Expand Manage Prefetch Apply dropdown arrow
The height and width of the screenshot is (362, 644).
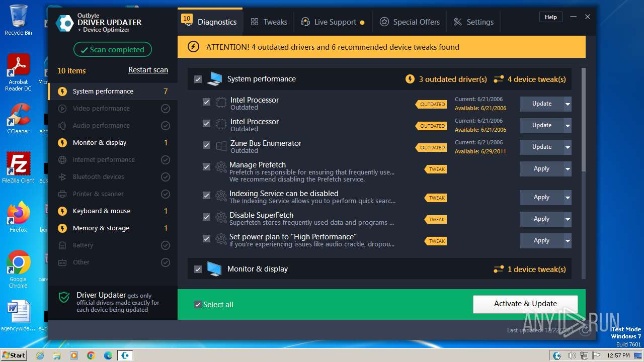point(568,169)
